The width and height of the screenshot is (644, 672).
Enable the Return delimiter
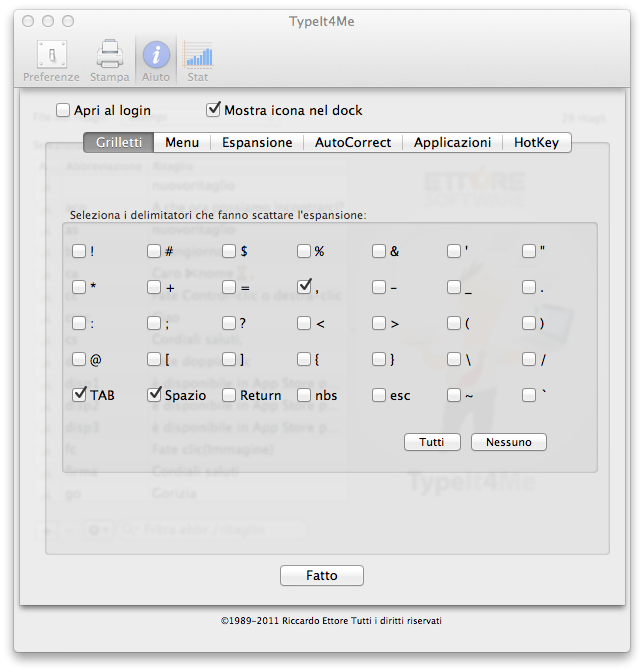pos(229,395)
